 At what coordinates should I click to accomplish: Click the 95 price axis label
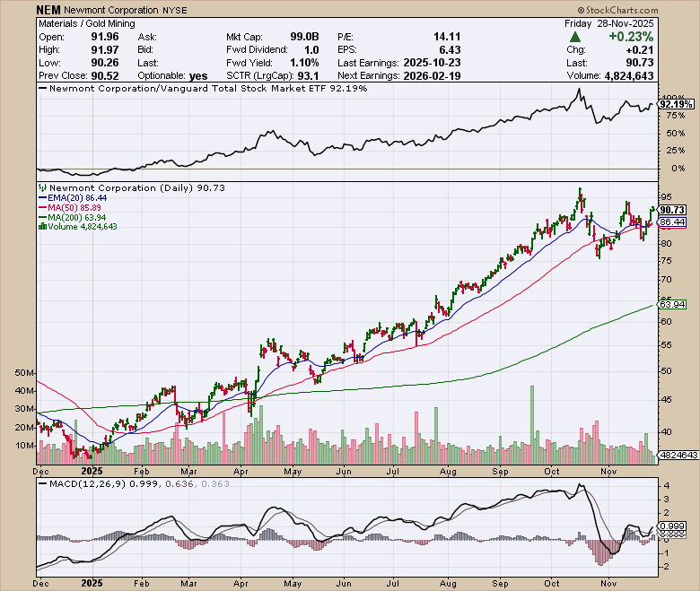coord(666,196)
